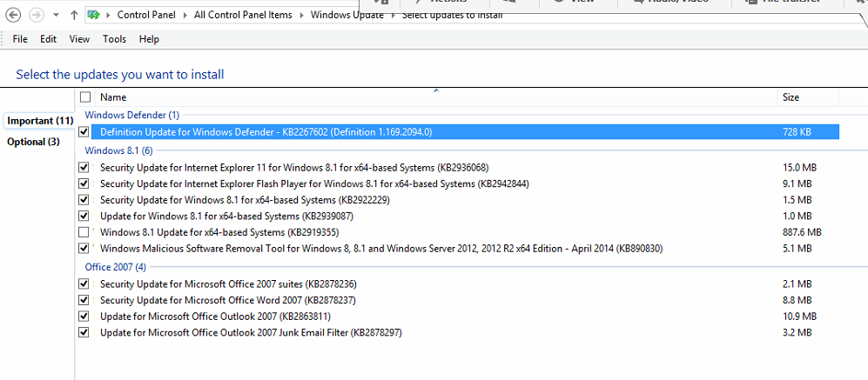Uncheck Outlook 2007 update KB2863811
This screenshot has height=380, width=868.
coord(84,317)
